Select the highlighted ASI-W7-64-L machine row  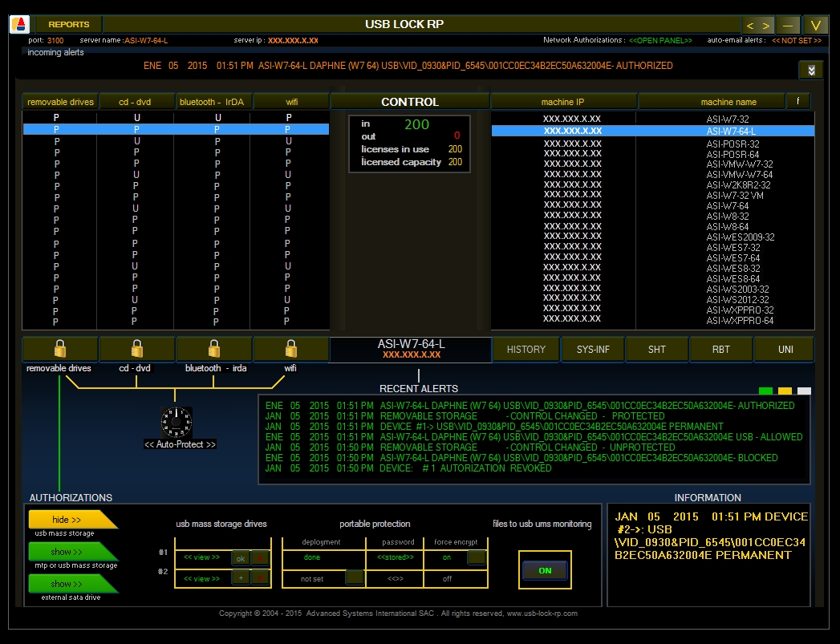652,132
